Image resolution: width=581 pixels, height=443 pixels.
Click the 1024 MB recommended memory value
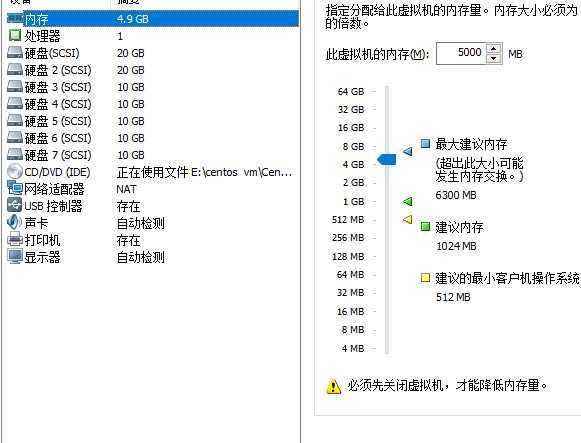456,246
